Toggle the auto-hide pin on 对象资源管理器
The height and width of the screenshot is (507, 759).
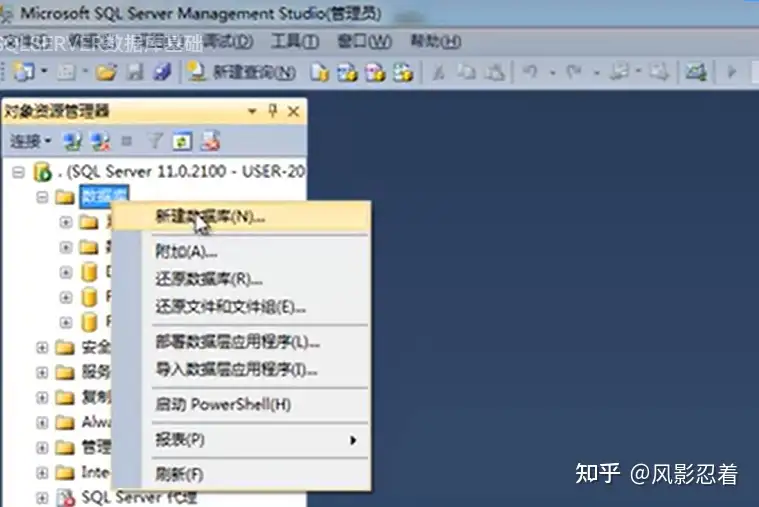pos(273,111)
